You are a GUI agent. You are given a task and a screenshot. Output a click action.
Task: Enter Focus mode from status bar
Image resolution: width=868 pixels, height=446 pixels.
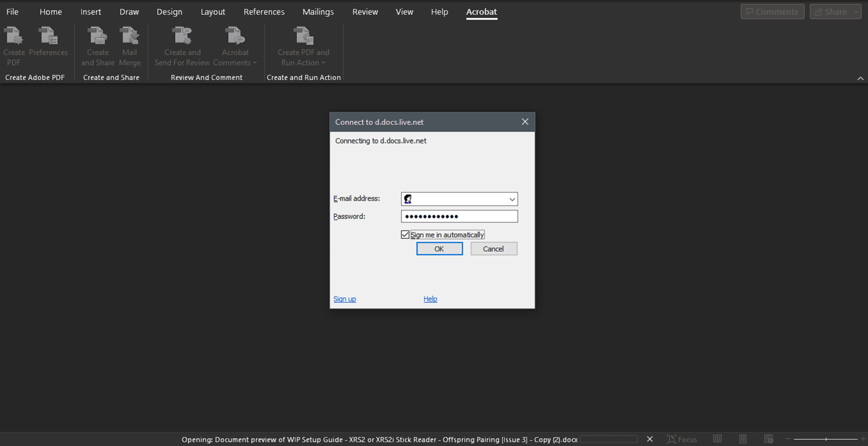pos(682,439)
